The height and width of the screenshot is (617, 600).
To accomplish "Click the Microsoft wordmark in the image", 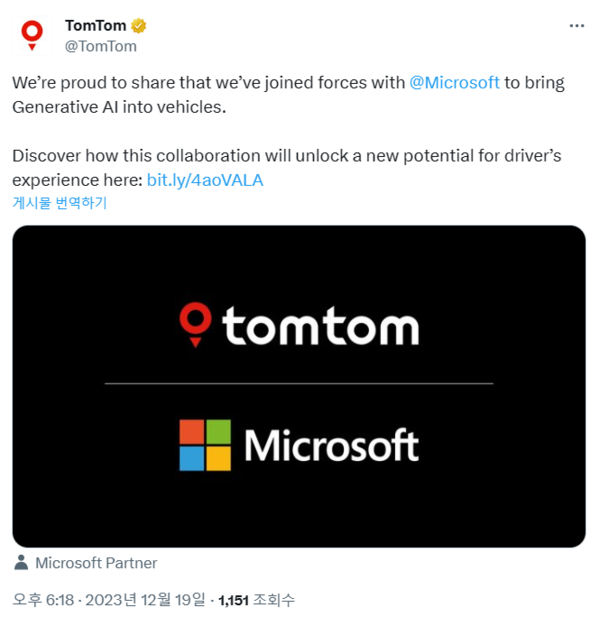I will tap(331, 446).
